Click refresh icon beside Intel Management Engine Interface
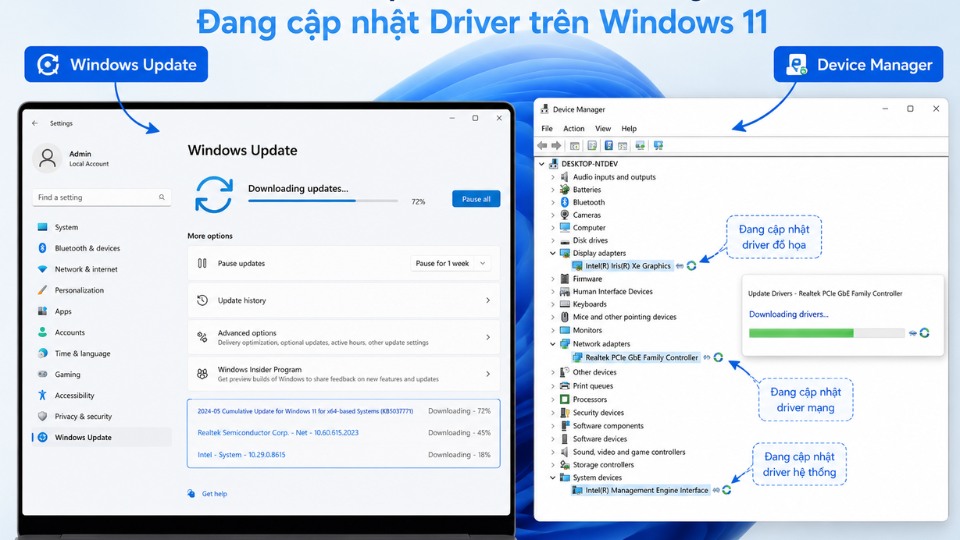 point(726,490)
